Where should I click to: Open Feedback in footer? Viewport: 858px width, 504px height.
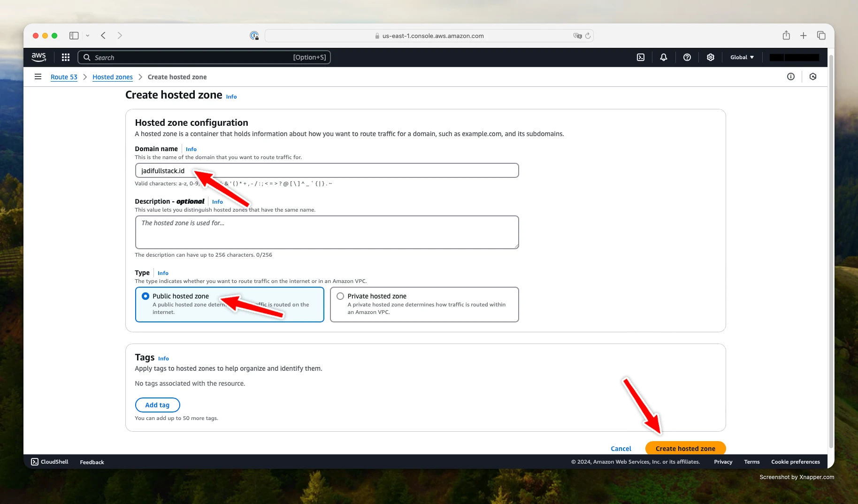coord(92,462)
